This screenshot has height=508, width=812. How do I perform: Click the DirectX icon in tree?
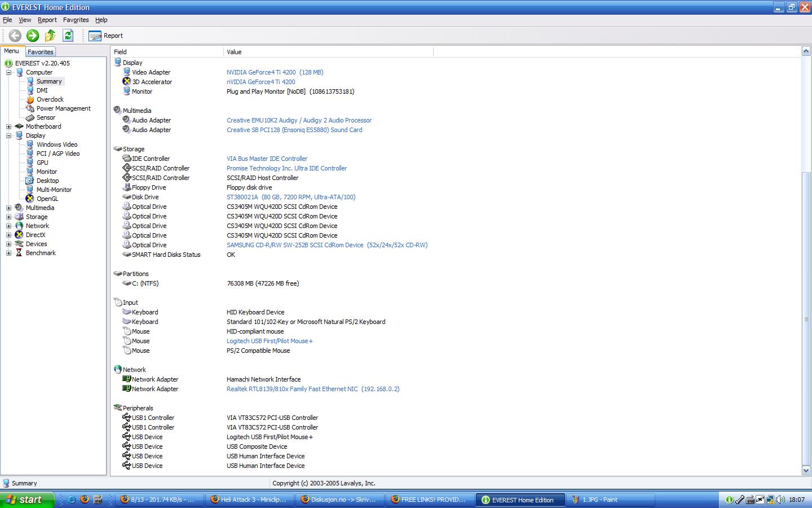(x=19, y=235)
